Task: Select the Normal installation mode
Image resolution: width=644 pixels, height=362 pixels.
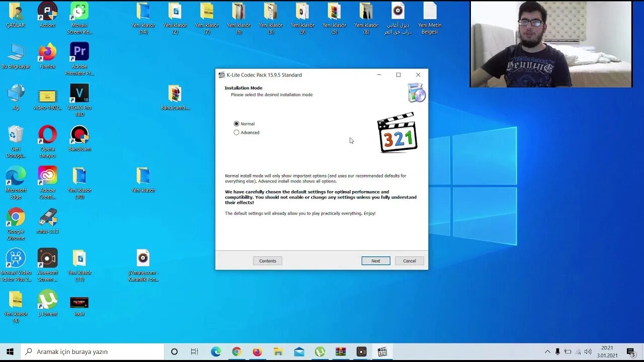Action: (244, 124)
